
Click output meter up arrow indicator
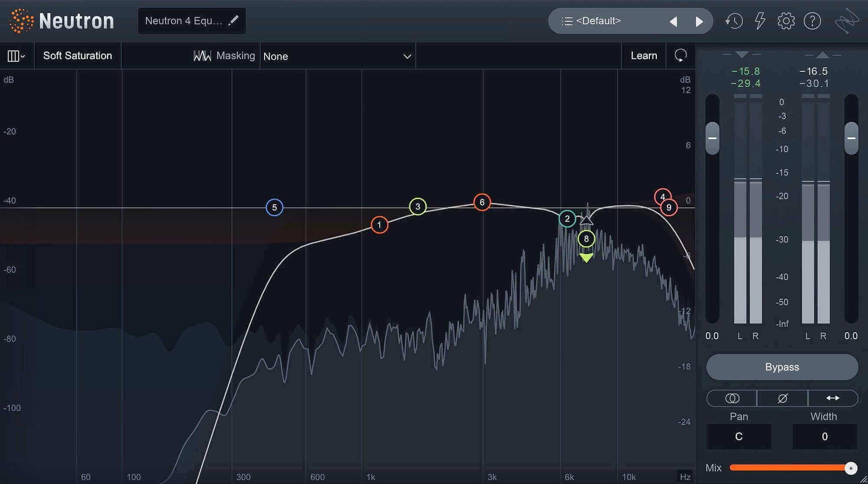point(822,55)
